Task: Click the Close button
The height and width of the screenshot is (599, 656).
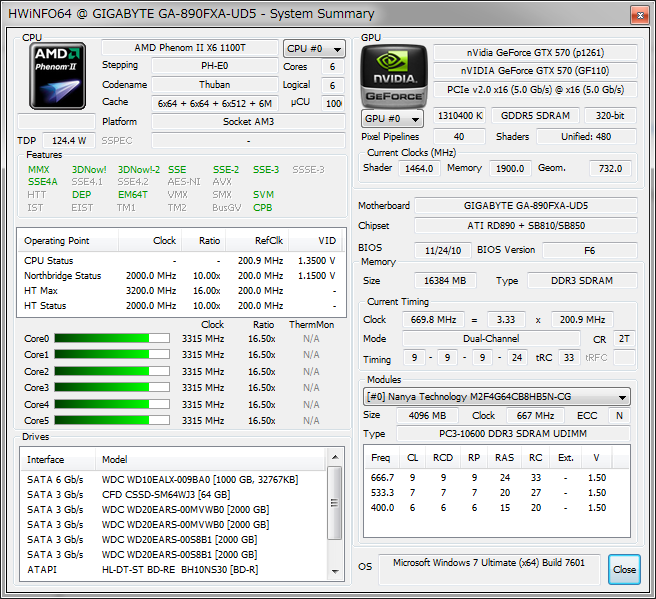Action: coord(624,569)
